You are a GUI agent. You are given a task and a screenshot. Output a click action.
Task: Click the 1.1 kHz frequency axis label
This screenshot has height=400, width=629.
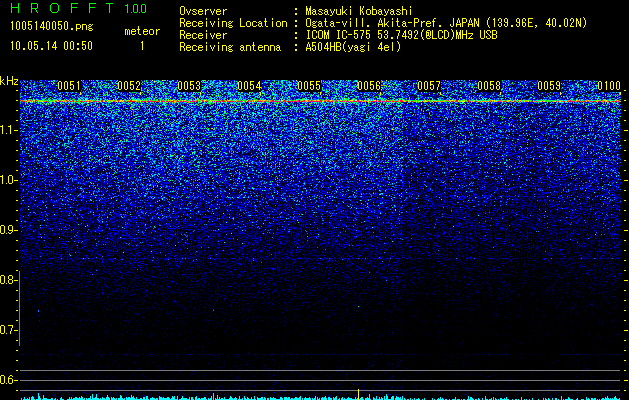pyautogui.click(x=8, y=130)
